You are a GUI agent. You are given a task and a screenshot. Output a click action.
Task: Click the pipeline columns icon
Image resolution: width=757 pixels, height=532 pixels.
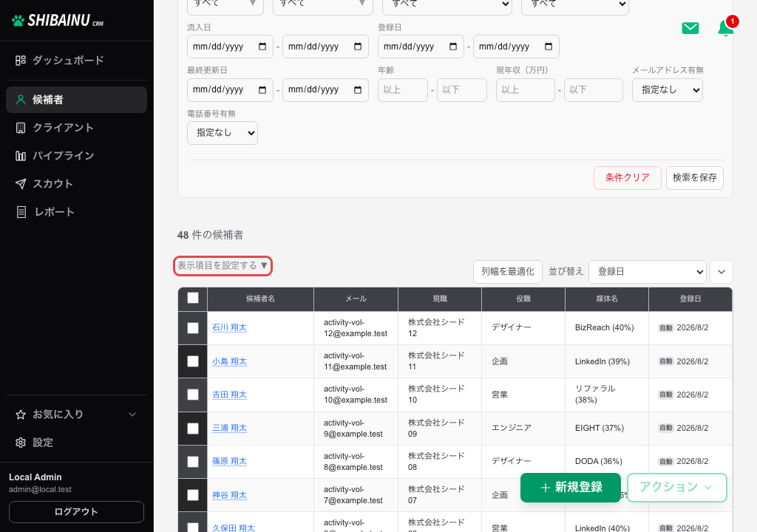click(20, 155)
